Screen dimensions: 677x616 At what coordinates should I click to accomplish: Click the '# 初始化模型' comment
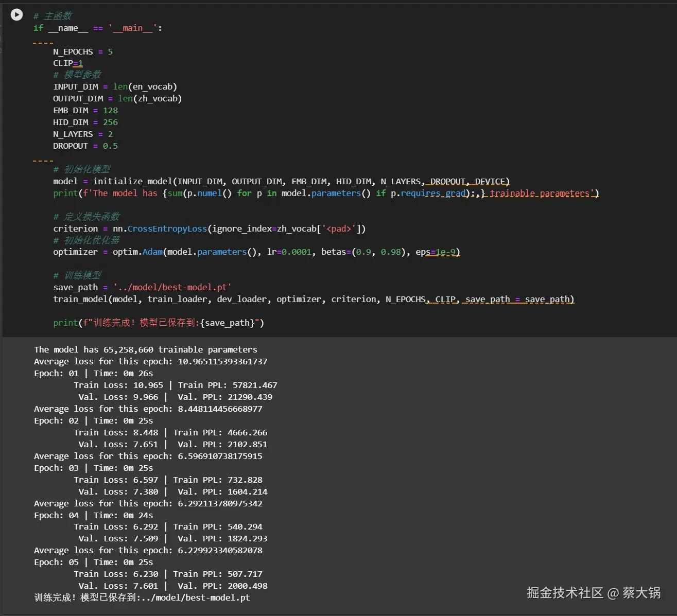82,170
